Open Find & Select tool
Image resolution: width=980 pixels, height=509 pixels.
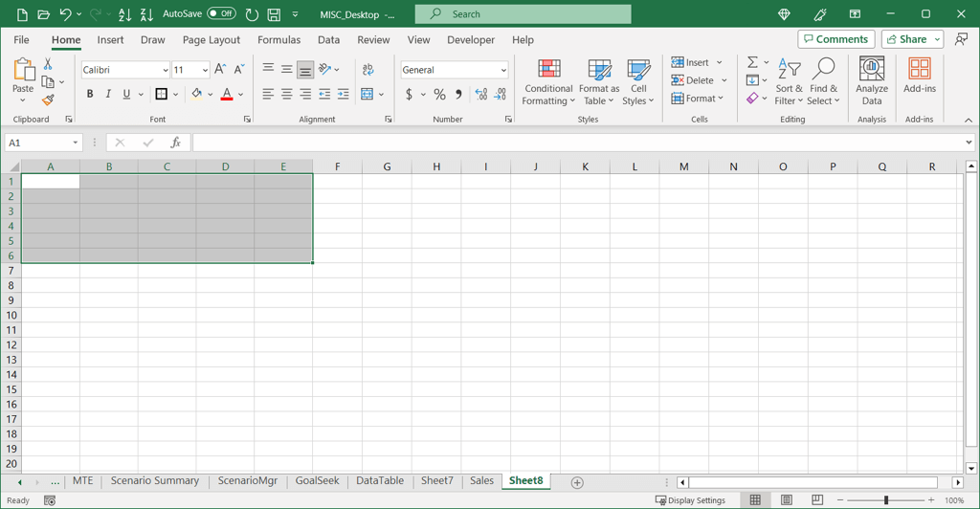823,81
